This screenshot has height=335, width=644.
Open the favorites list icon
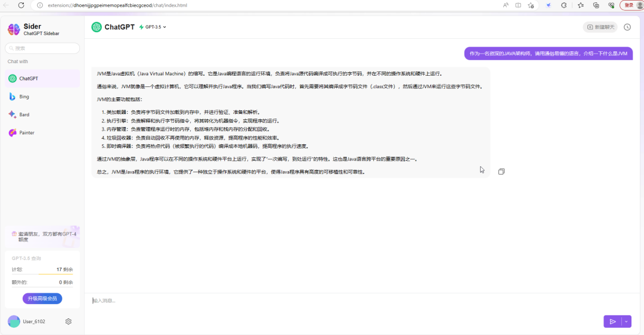tap(581, 5)
